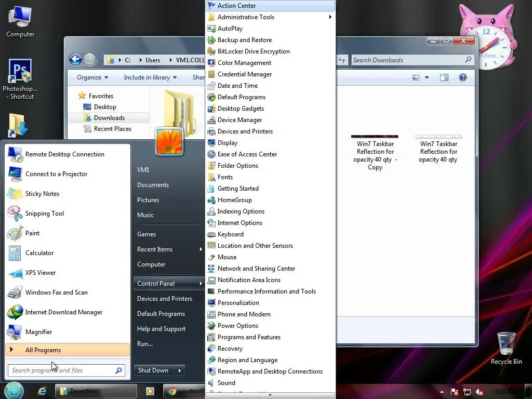This screenshot has width=532, height=399.
Task: Click the Users breadcrumb dropdown arrow
Action: coord(170,60)
